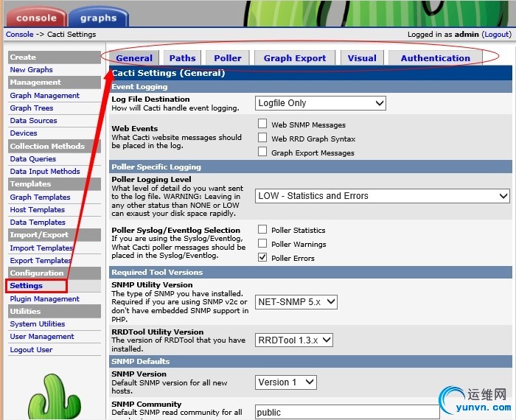Open Export Templates page
The image size is (516, 420).
point(41,261)
